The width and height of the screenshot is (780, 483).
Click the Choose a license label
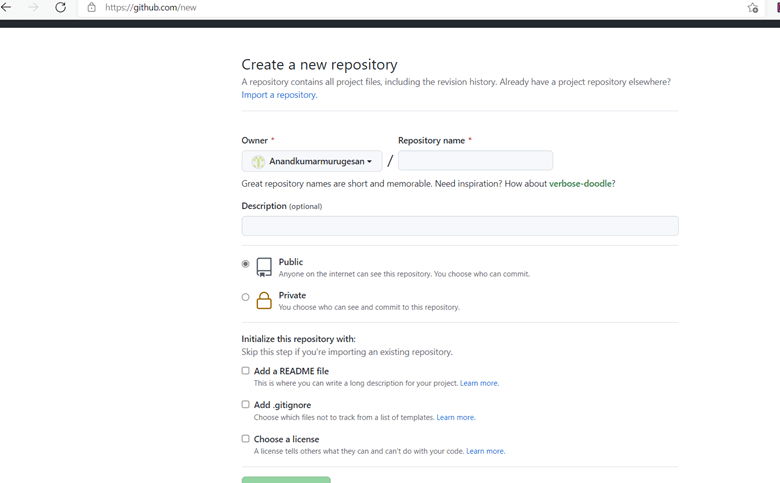click(287, 439)
